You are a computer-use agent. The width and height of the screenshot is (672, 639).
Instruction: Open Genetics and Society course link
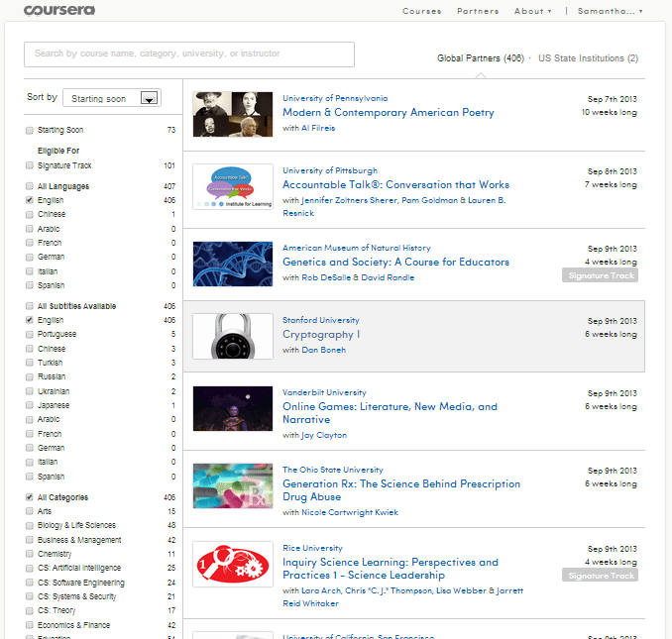[396, 262]
